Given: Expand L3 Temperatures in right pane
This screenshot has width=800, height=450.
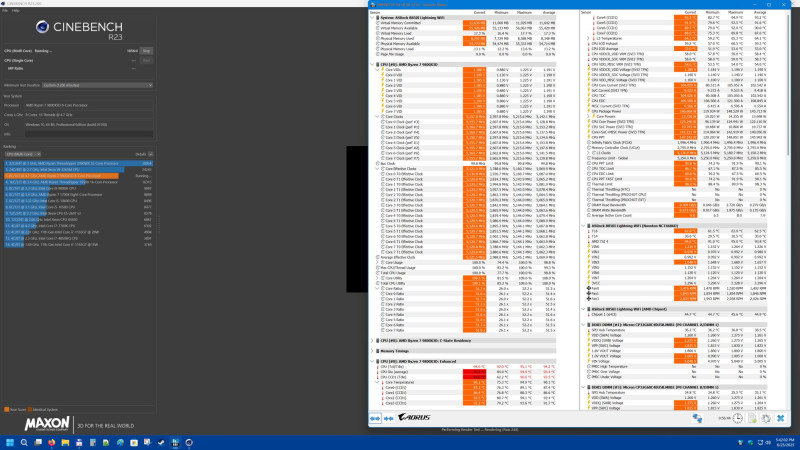Looking at the screenshot, I should [x=588, y=38].
